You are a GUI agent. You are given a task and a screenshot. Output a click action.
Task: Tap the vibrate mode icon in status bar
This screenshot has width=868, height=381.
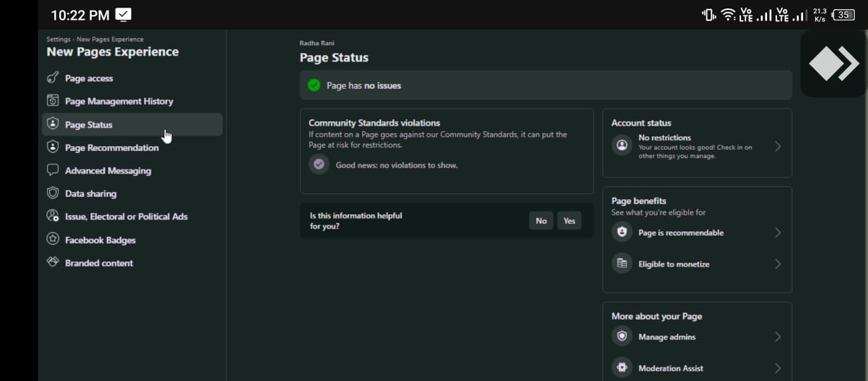[709, 15]
